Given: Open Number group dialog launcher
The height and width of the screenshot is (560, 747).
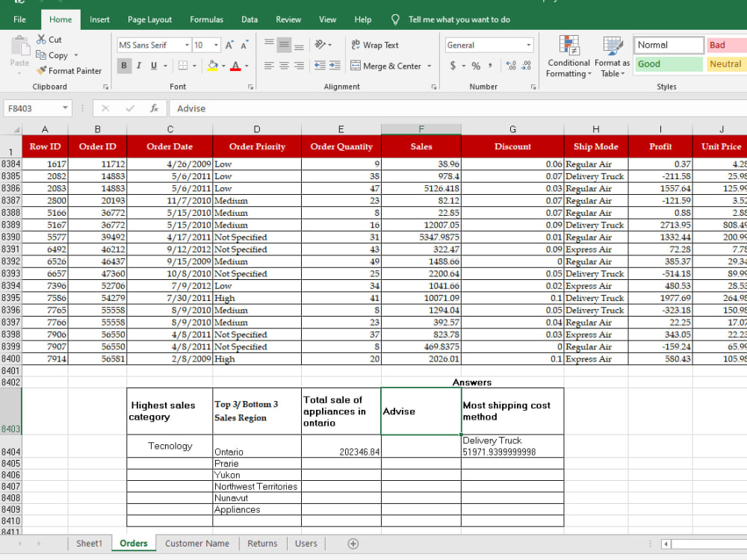Looking at the screenshot, I should (x=533, y=87).
